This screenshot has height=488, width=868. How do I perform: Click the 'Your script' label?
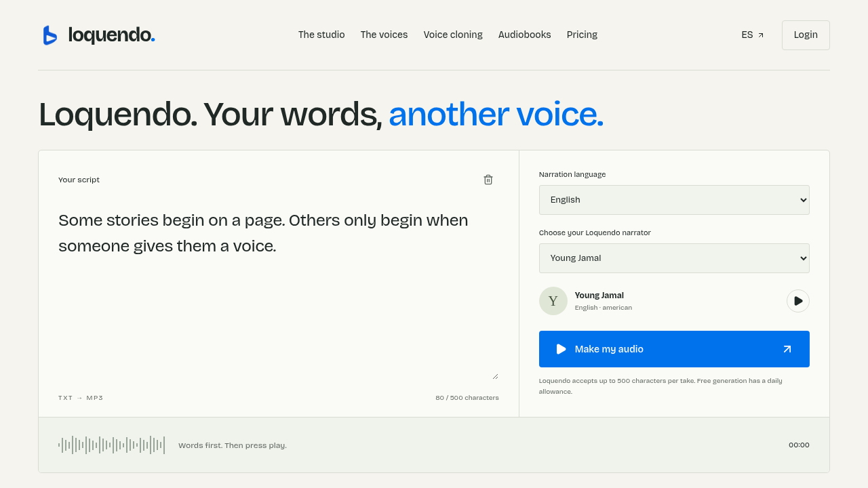click(79, 180)
